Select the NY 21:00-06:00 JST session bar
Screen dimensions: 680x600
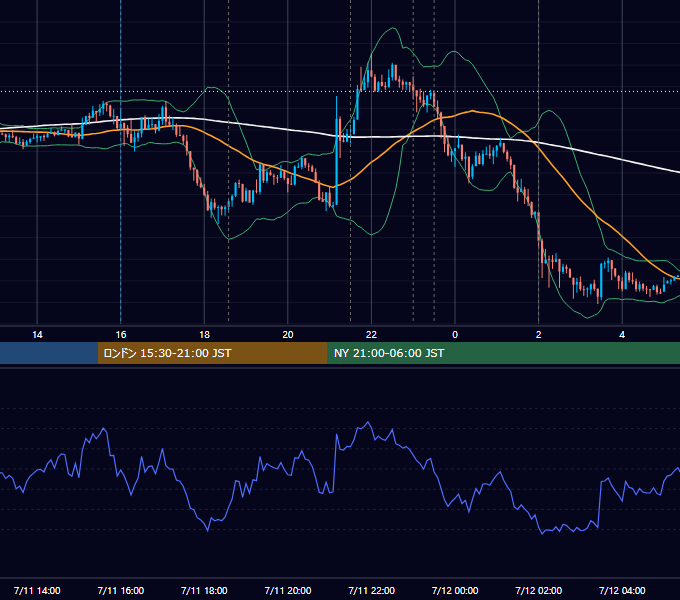click(503, 353)
